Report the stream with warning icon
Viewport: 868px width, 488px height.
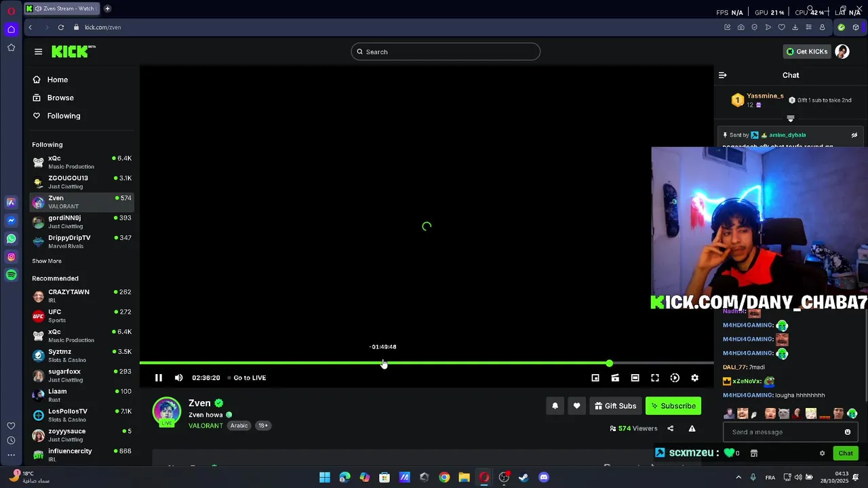click(692, 428)
